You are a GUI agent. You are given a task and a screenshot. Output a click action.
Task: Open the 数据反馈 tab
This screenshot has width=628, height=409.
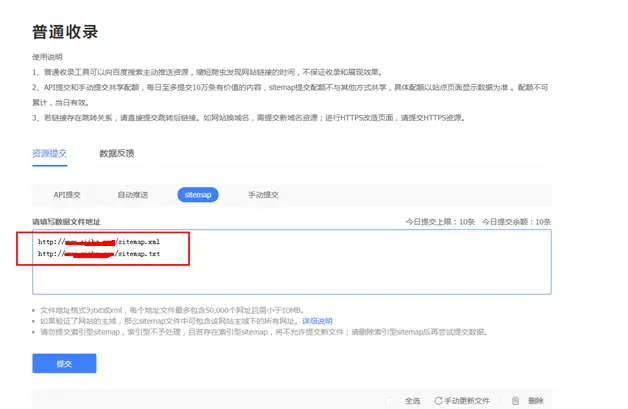(x=117, y=153)
